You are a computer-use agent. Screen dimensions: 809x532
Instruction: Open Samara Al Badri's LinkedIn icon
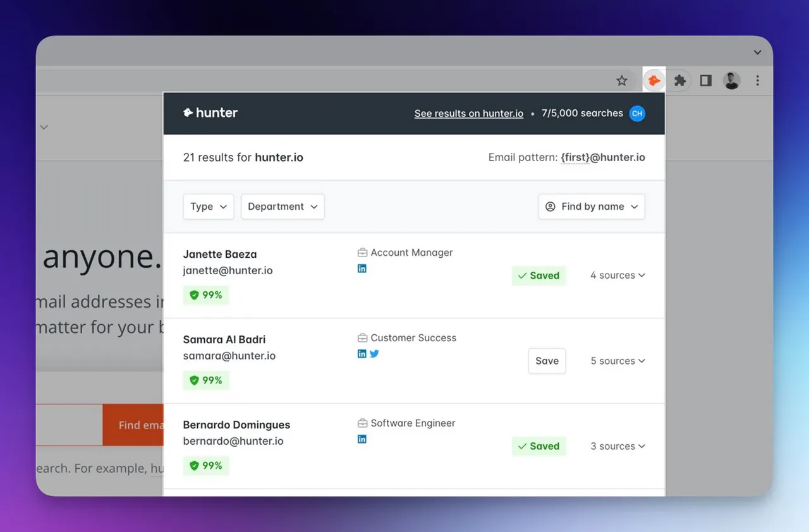362,354
